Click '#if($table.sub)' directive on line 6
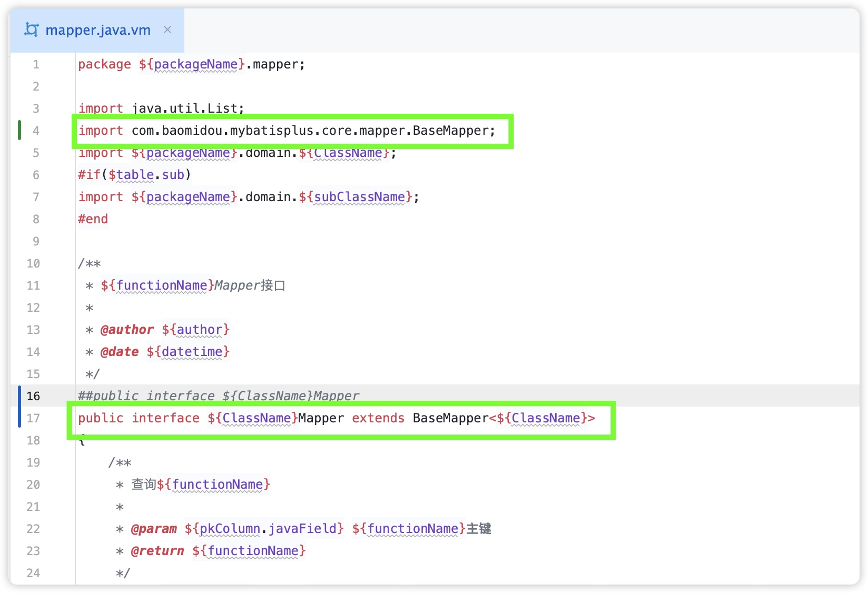868x593 pixels. 134,175
